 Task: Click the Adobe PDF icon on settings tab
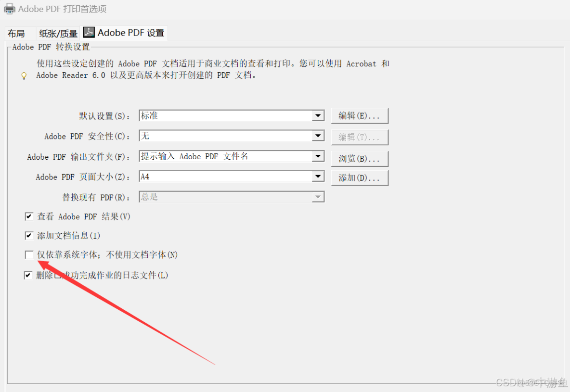coord(89,32)
